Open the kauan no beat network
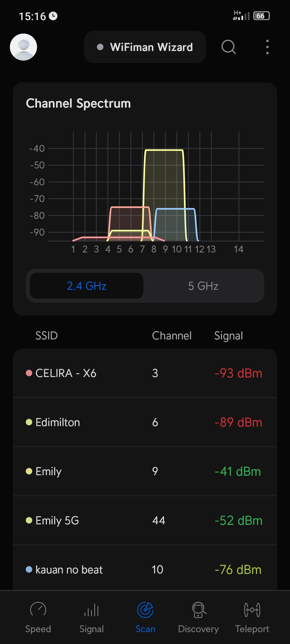The height and width of the screenshot is (644, 290). tap(145, 569)
